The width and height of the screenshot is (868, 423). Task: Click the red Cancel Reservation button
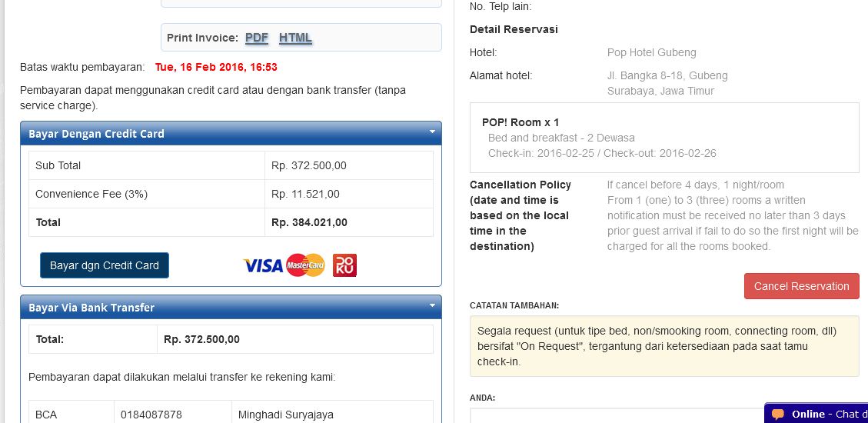(x=801, y=286)
